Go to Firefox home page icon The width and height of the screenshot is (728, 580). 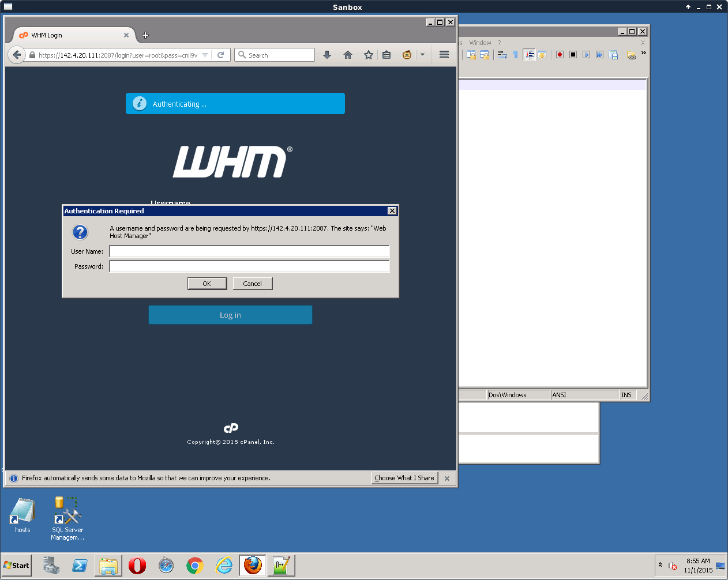click(x=348, y=55)
